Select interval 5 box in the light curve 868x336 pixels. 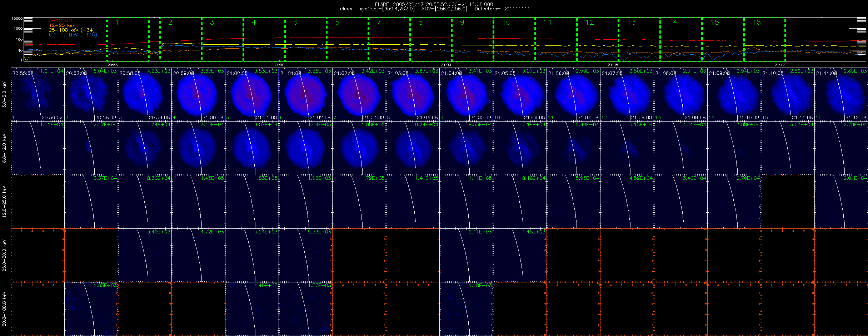click(306, 39)
